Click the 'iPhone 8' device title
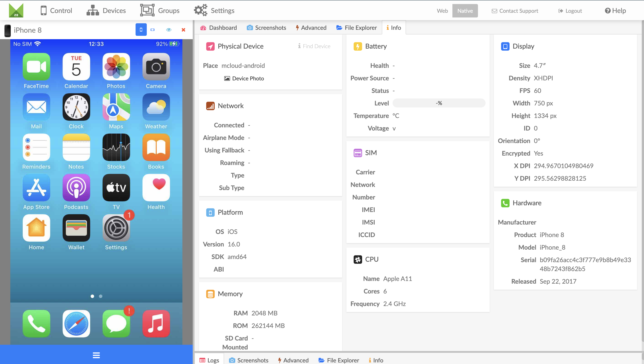The height and width of the screenshot is (364, 644). [28, 30]
